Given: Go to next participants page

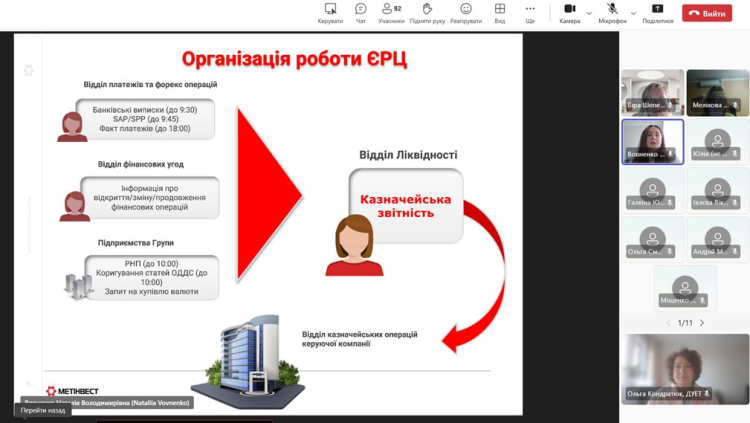Looking at the screenshot, I should 702,323.
